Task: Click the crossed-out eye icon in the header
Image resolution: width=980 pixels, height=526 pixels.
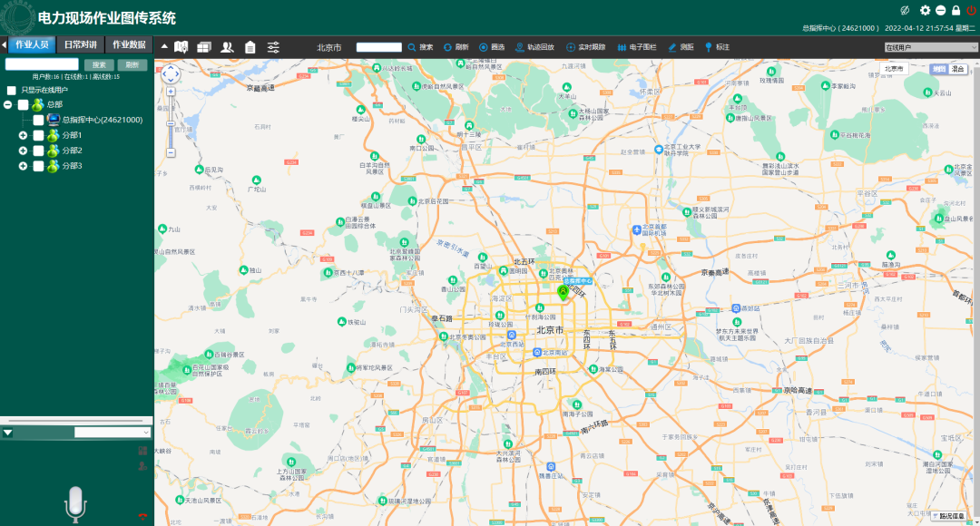Action: click(905, 10)
